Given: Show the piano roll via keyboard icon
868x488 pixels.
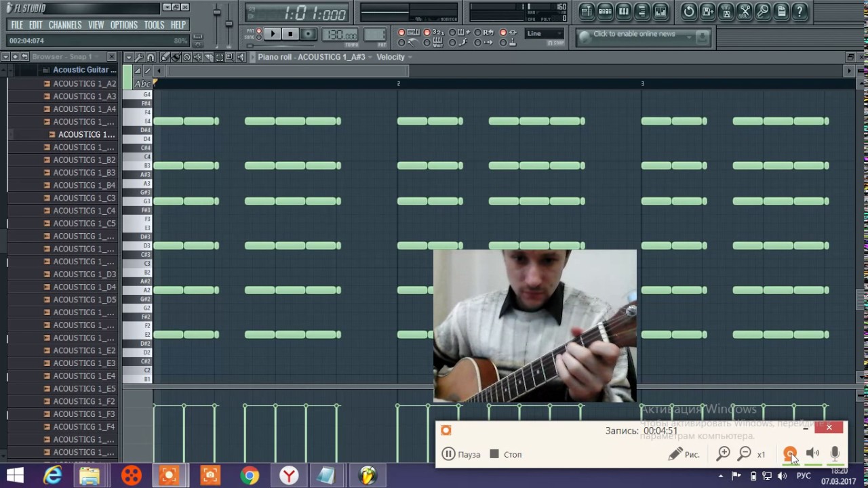Looking at the screenshot, I should 623,12.
